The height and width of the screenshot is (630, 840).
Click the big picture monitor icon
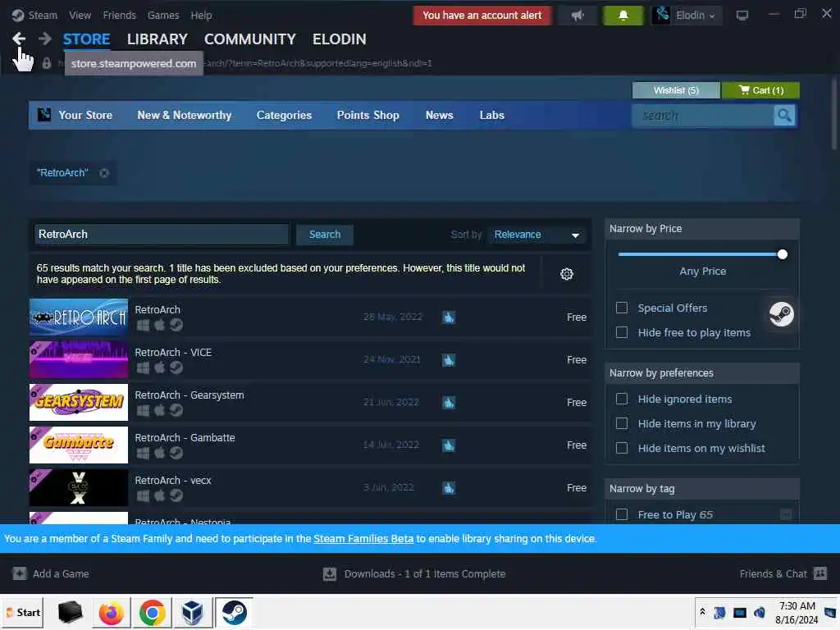click(742, 16)
